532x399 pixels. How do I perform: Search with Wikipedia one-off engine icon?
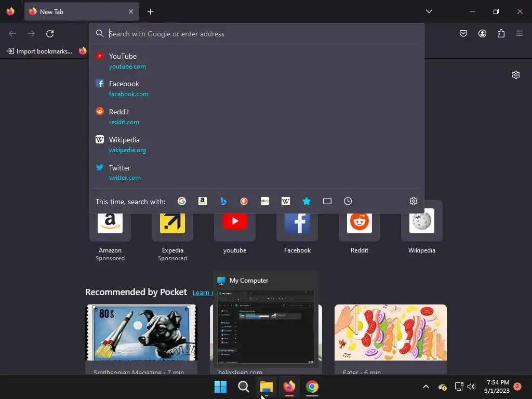(x=286, y=201)
